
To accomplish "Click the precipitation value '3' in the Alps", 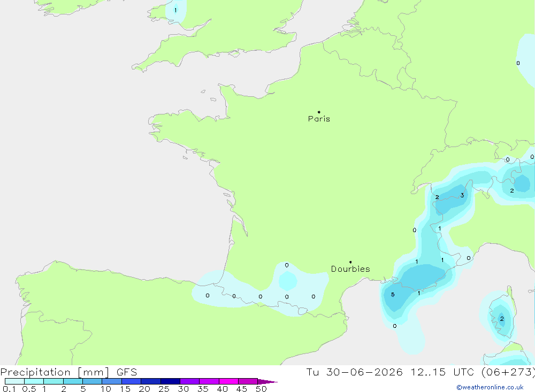I will point(462,195).
